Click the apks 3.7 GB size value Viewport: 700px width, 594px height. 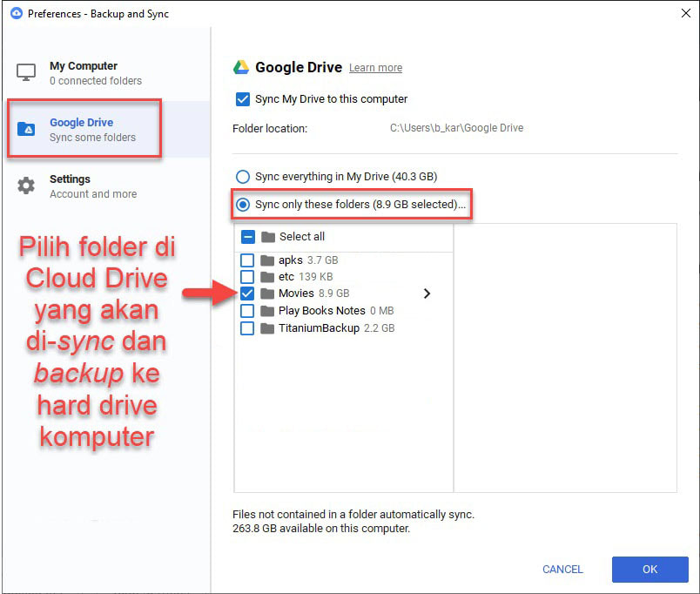click(323, 260)
